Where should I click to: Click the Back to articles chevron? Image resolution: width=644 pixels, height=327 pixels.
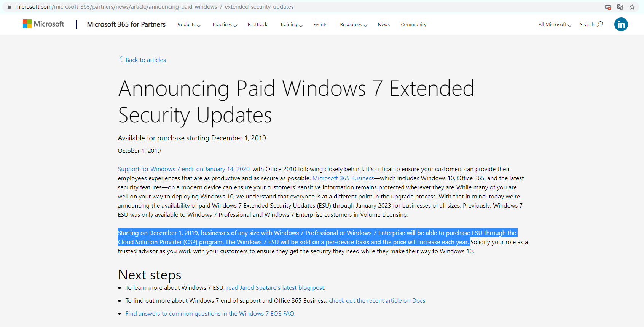[x=121, y=59]
